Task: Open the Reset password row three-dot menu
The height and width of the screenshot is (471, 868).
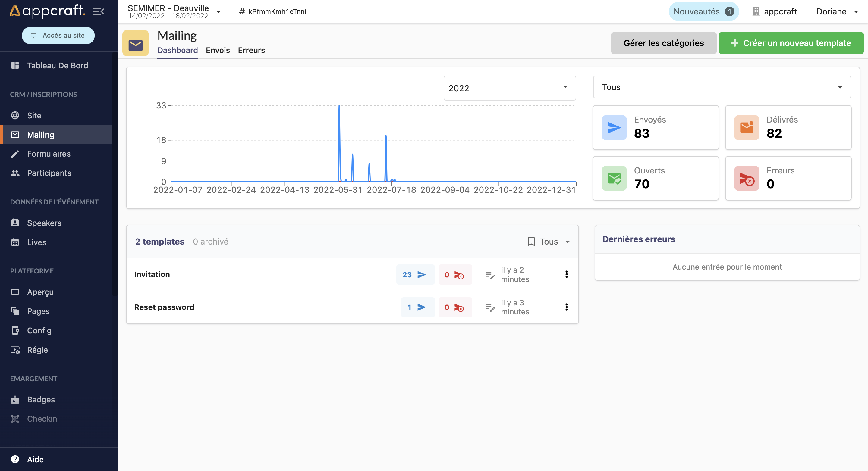Action: point(566,307)
